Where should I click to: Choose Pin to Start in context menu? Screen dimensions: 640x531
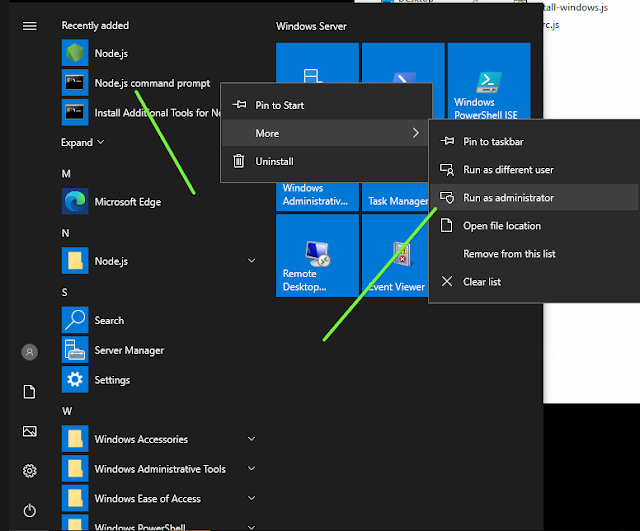(x=326, y=105)
